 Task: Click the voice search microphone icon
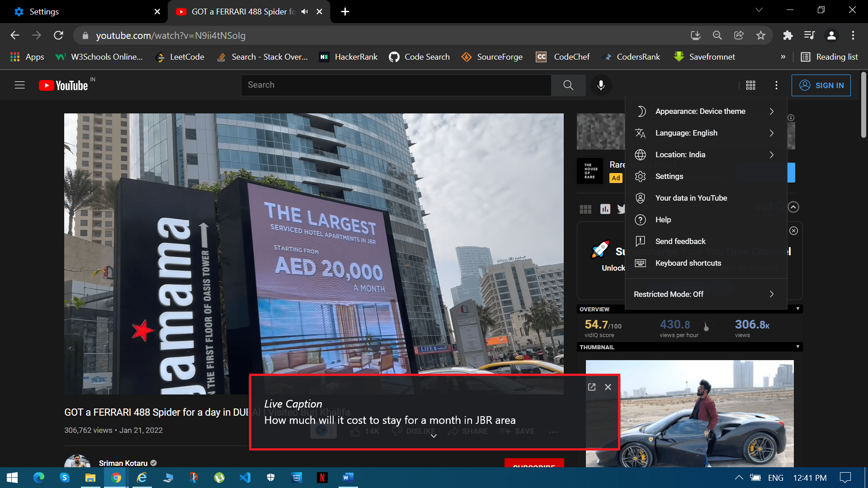click(x=601, y=85)
